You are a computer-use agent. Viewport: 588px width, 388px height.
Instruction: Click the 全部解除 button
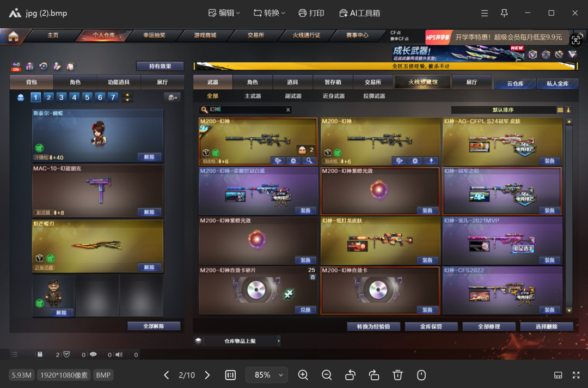pos(154,326)
